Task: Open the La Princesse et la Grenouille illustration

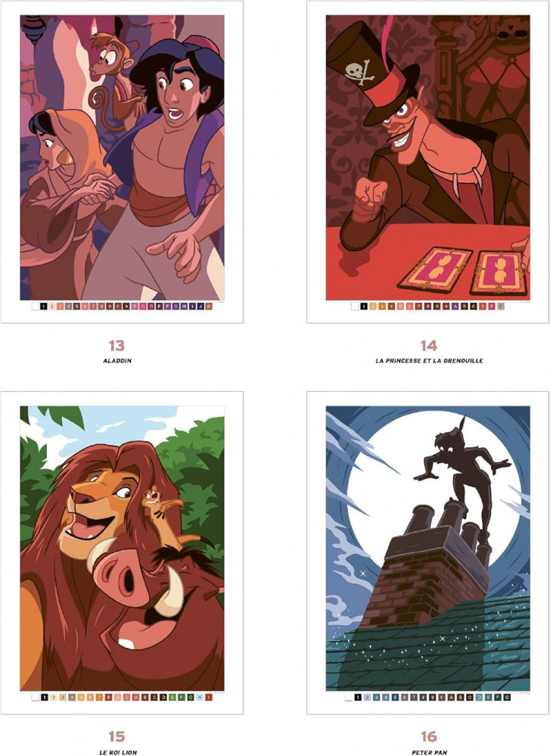Action: point(428,157)
